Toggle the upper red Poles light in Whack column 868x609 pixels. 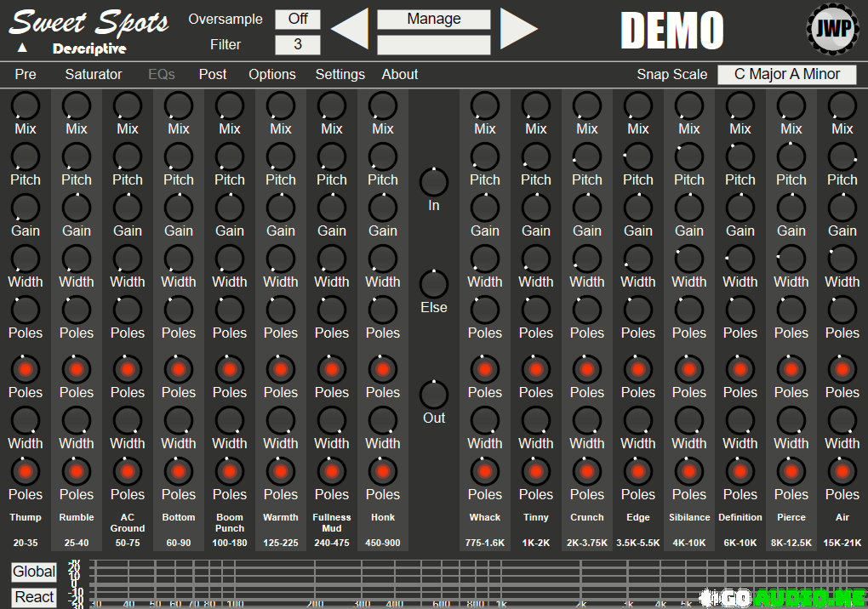click(x=485, y=369)
